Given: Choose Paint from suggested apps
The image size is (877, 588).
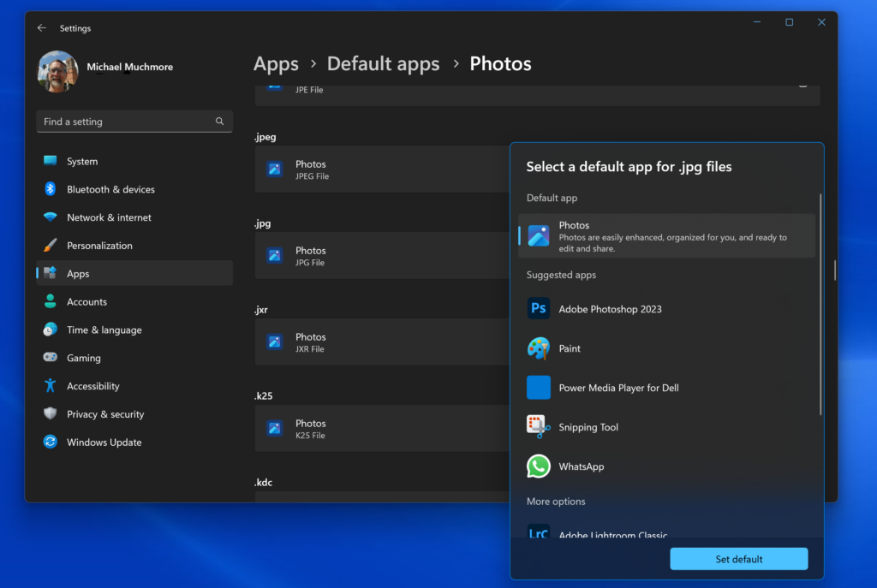Looking at the screenshot, I should click(570, 348).
